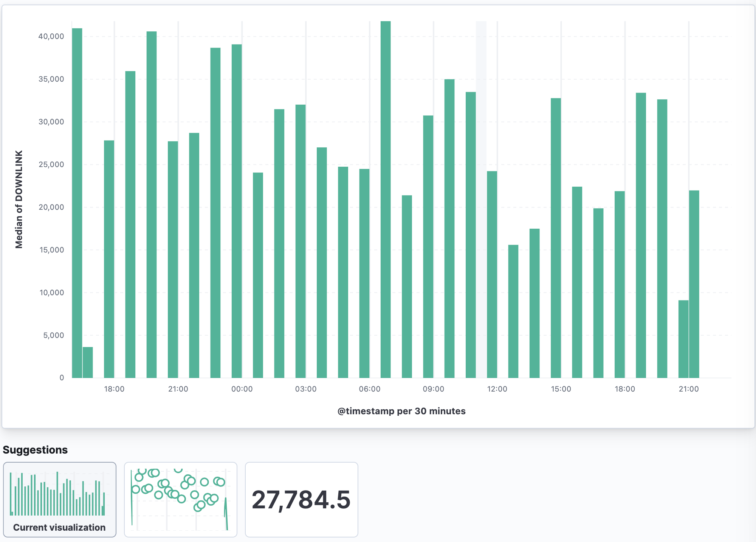Viewport: 756px width, 542px height.
Task: Click the 40,000 y-axis tick label
Action: [x=51, y=36]
